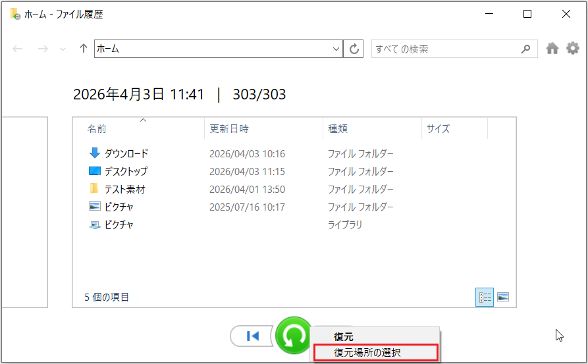Click ライブラリ type cell
Screen dimensions: 588x364
tap(345, 224)
